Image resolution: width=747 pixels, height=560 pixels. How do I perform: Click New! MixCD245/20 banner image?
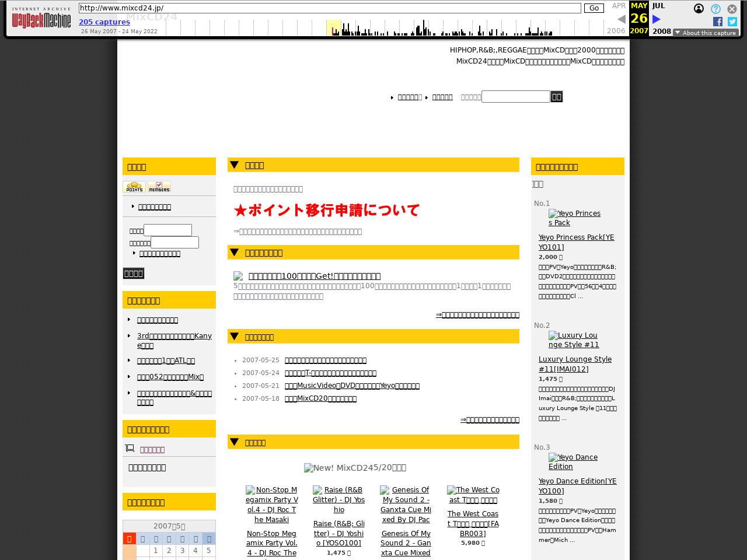click(x=355, y=468)
